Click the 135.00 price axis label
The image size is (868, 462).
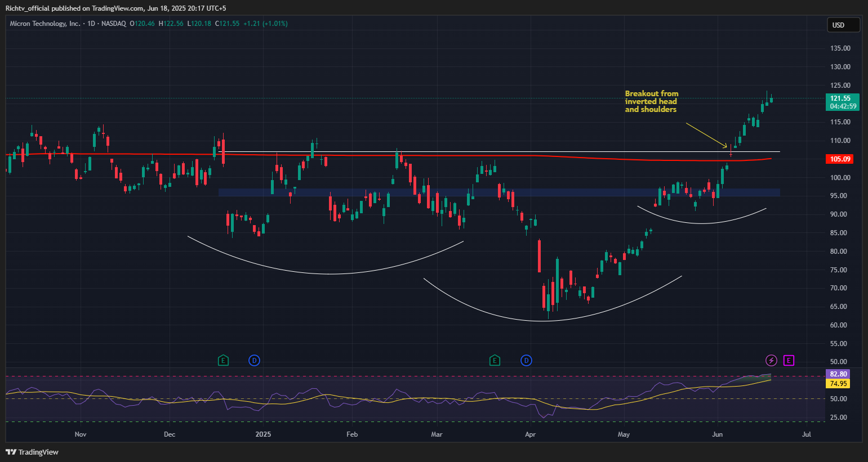[x=840, y=48]
